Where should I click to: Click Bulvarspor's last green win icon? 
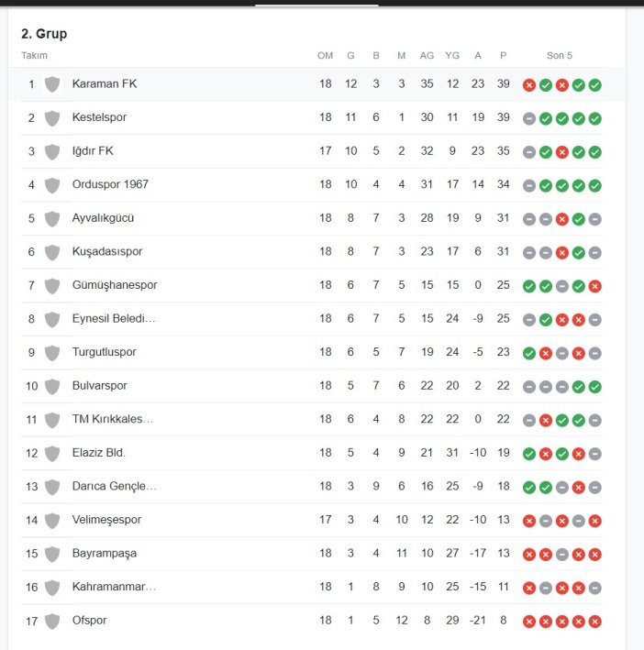595,386
